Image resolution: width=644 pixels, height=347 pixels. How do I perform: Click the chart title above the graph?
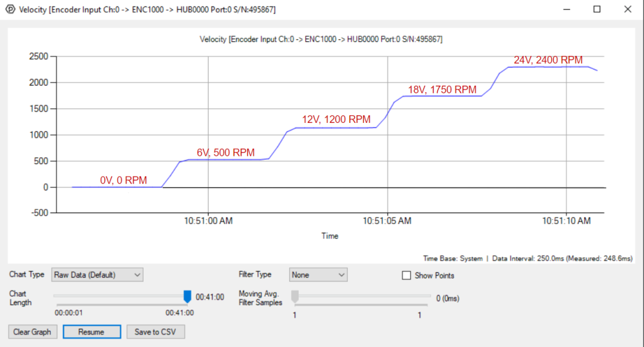(x=321, y=39)
